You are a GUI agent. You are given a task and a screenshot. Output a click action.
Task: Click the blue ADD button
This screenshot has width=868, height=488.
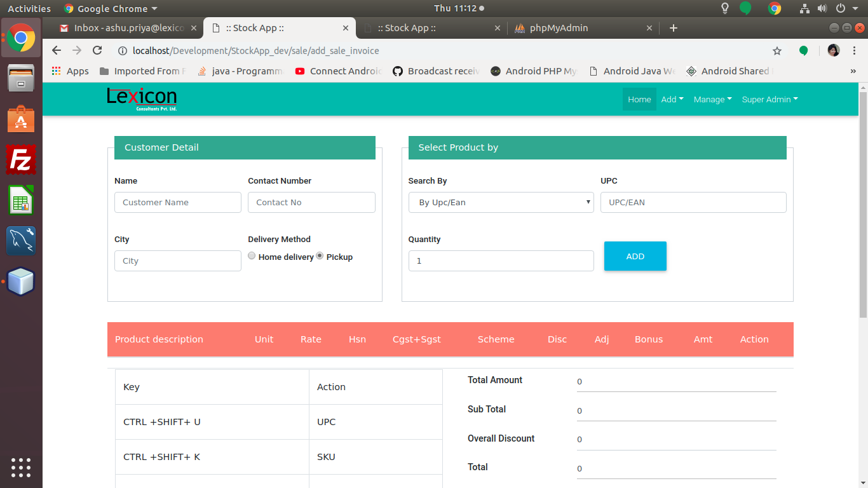(635, 256)
